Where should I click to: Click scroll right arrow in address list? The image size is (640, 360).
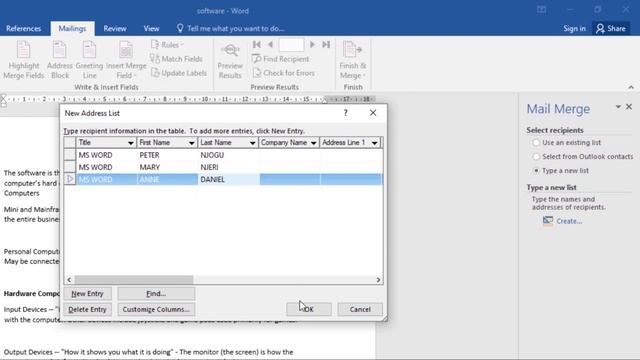point(378,280)
